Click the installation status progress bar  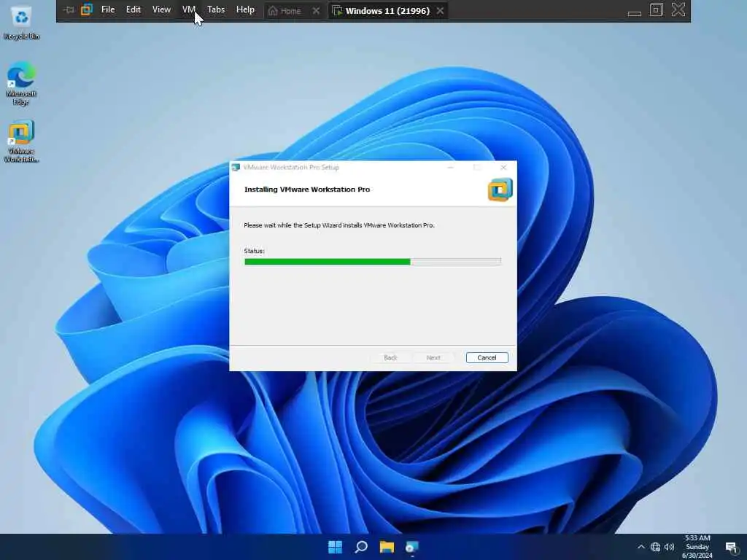[373, 262]
